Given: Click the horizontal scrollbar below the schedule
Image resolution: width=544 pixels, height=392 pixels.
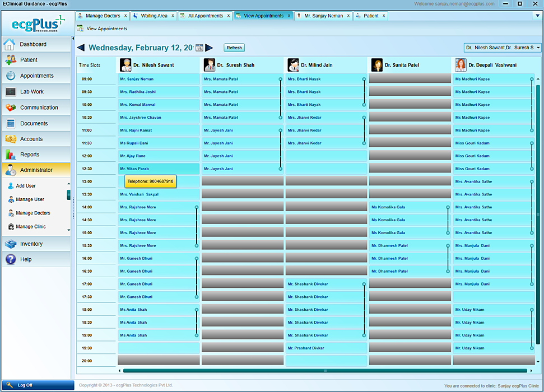Looking at the screenshot, I should tap(325, 371).
